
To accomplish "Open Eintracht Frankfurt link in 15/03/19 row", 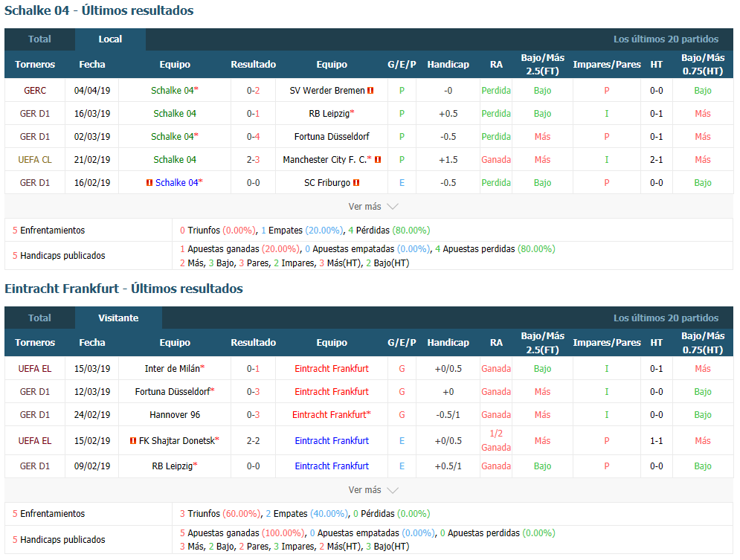I will 332,369.
